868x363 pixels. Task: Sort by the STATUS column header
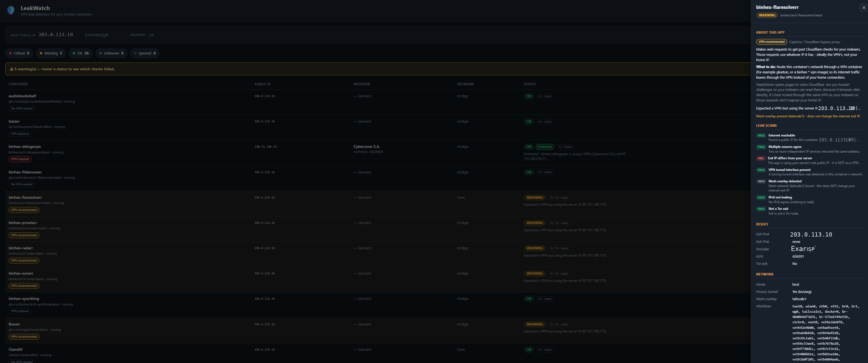coord(530,84)
